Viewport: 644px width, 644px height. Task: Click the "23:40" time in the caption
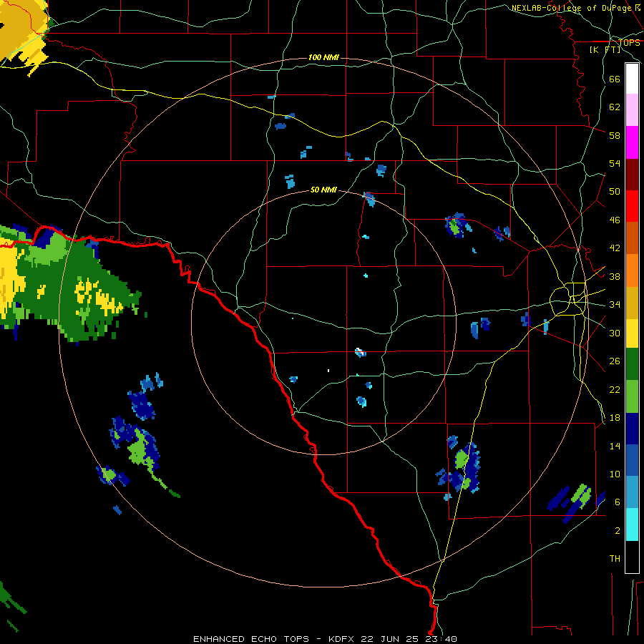439,639
